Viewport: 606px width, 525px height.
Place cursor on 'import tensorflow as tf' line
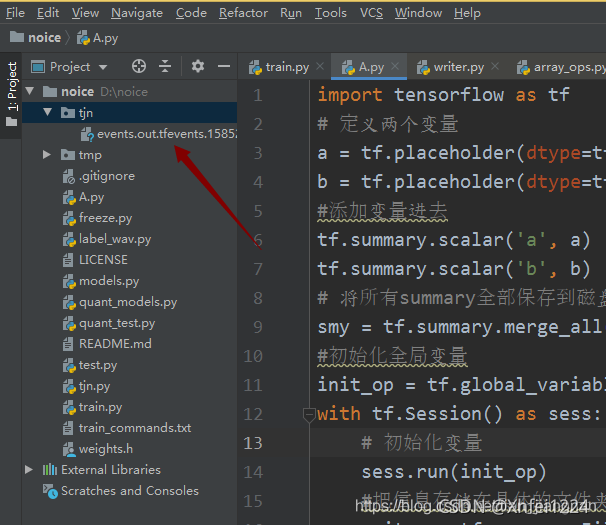click(x=443, y=95)
